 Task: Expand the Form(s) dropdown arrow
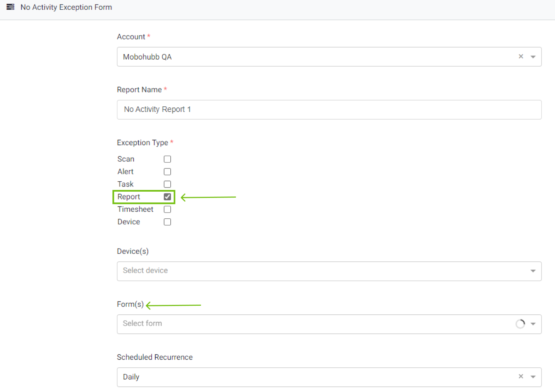click(x=533, y=324)
